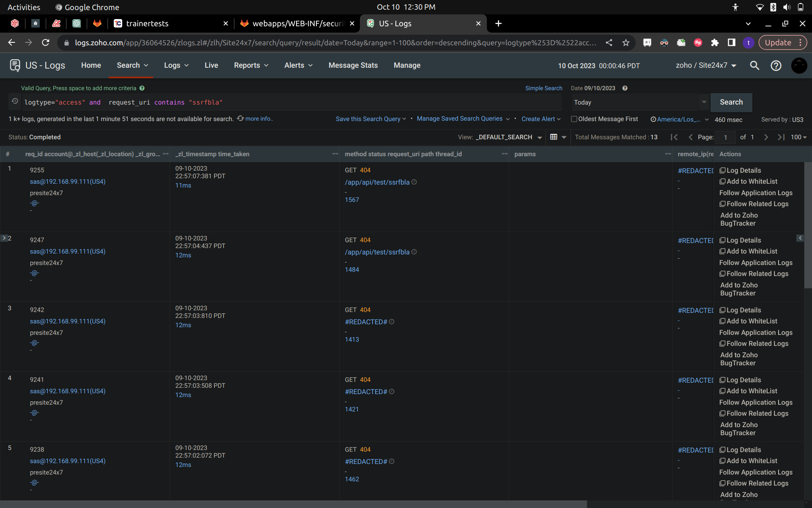Click time taken 11ms in row 1
The width and height of the screenshot is (812, 508).
point(183,185)
